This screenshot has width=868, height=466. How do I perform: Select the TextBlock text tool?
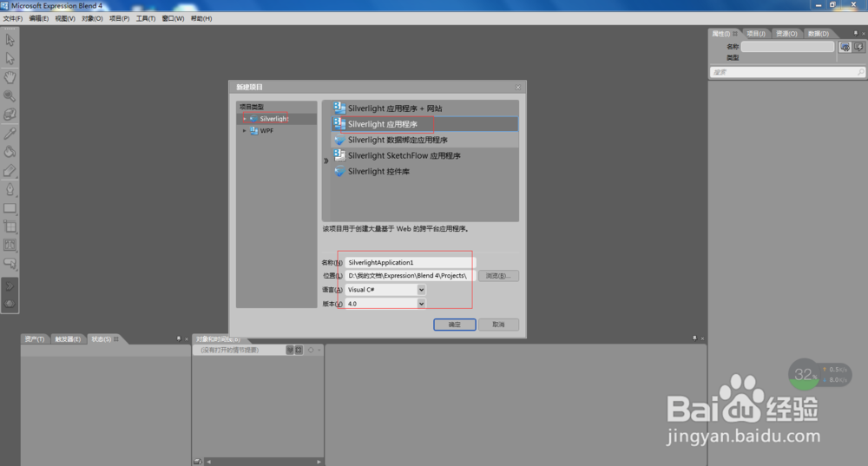[10, 245]
